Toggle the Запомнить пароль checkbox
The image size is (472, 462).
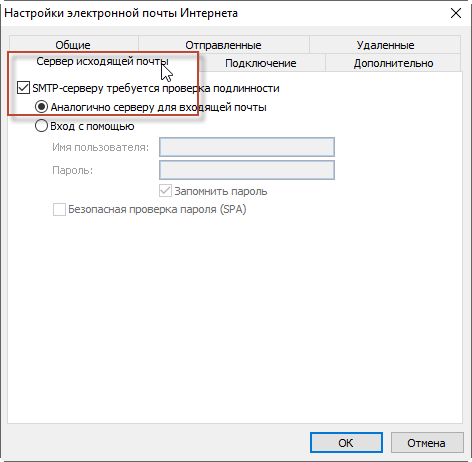pyautogui.click(x=165, y=191)
